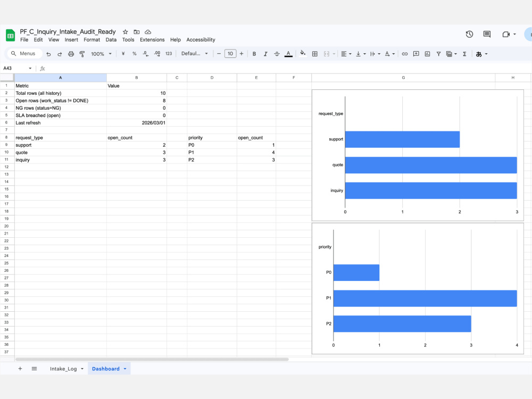Screen dimensions: 532x399
Task: Open the Extensions menu
Action: [152, 40]
